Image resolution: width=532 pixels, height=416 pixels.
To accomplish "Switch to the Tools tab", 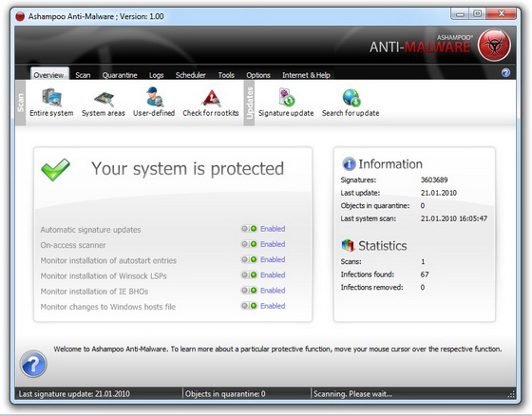I will point(226,75).
